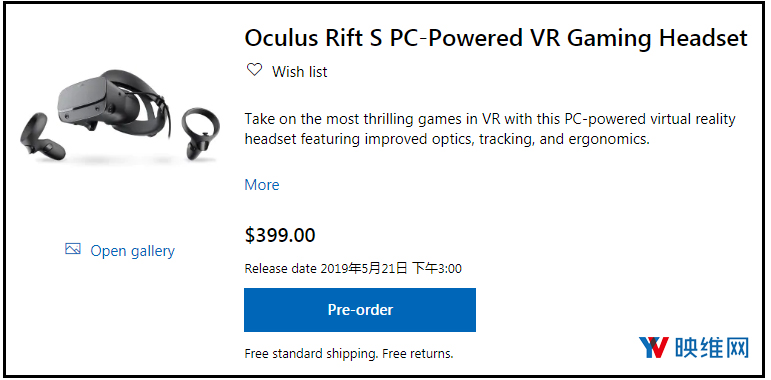The width and height of the screenshot is (771, 380).
Task: Click the Free standard shipping text
Action: click(x=311, y=353)
